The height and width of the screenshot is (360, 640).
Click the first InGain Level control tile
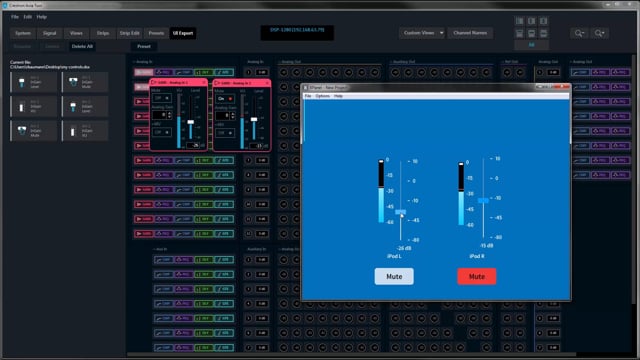click(x=34, y=82)
